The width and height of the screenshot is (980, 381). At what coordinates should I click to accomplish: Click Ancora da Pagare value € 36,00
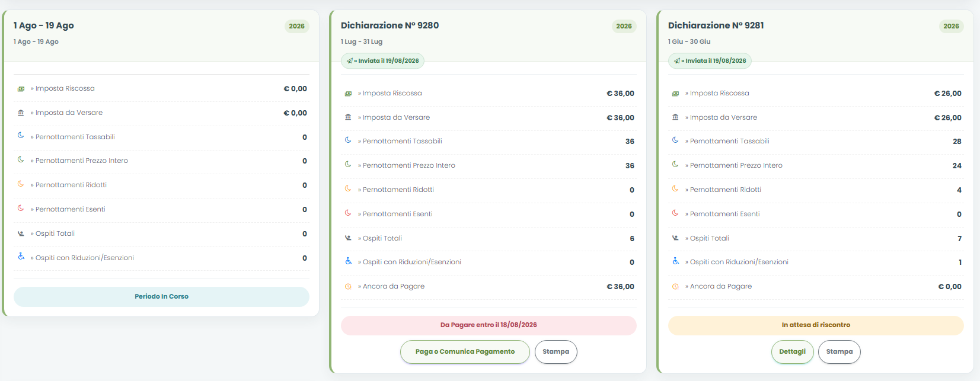620,287
